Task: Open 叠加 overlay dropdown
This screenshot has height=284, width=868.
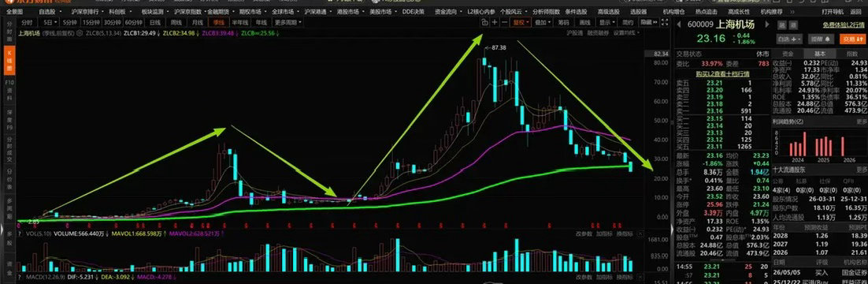Action: (x=543, y=22)
